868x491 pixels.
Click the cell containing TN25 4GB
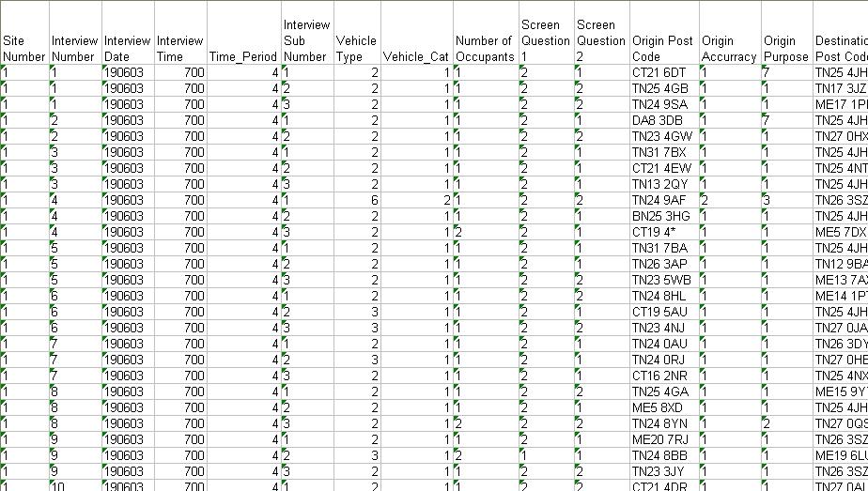(x=665, y=88)
